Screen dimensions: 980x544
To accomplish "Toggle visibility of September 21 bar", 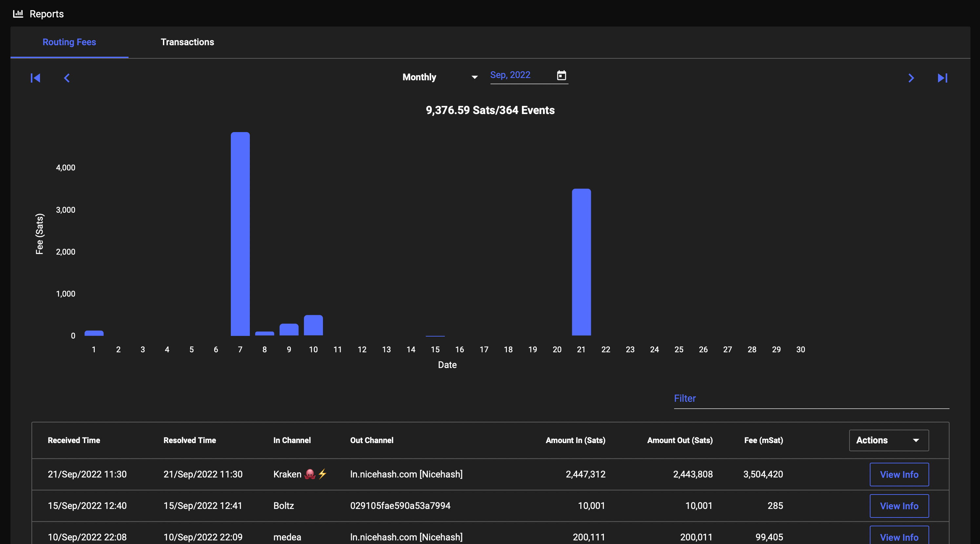I will click(581, 261).
